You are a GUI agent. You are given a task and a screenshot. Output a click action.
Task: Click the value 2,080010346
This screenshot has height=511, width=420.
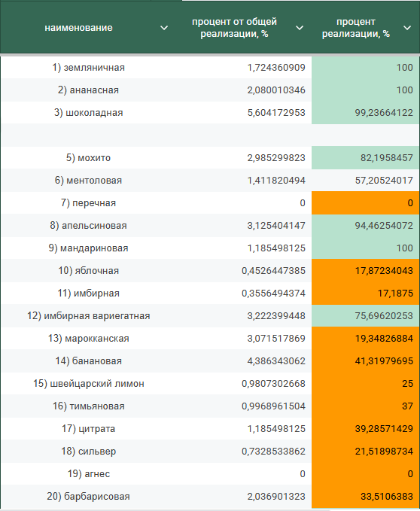tap(276, 90)
